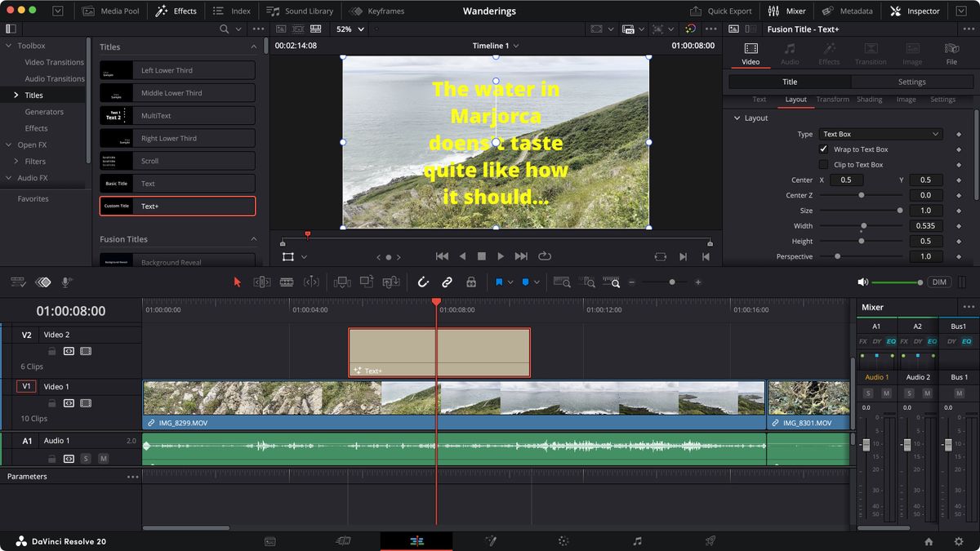Open the Inspector panel

point(915,11)
